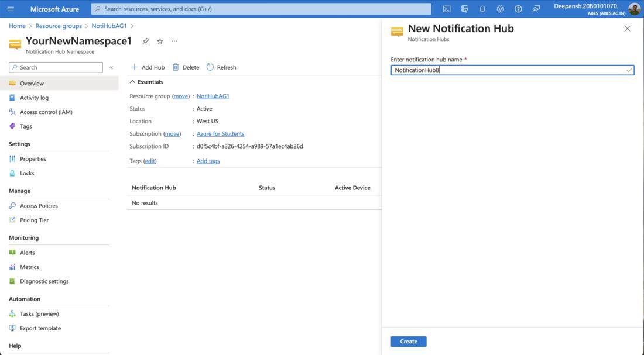Click the Subscription ID value
Image resolution: width=644 pixels, height=355 pixels.
[250, 146]
